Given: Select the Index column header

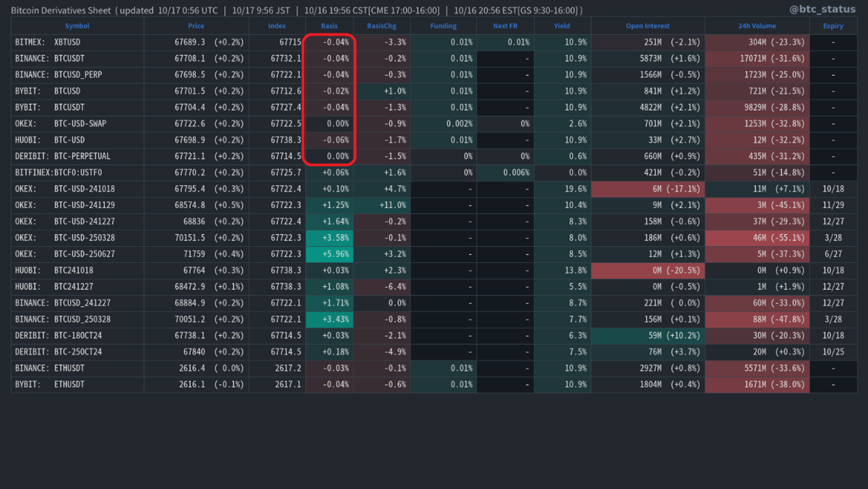Looking at the screenshot, I should (277, 26).
